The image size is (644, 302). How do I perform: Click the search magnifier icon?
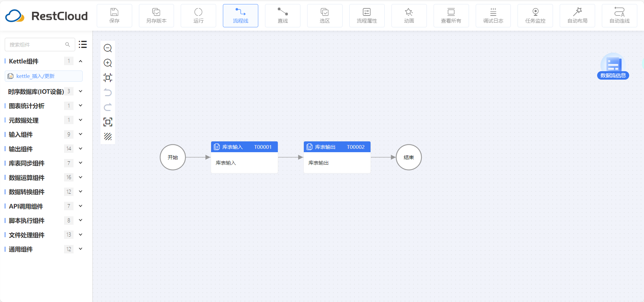click(67, 45)
